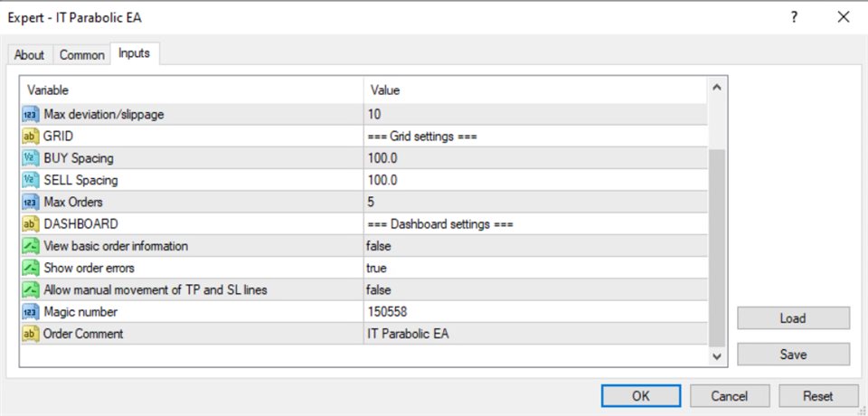
Task: Click the boolean icon for View basic order information
Action: 30,246
